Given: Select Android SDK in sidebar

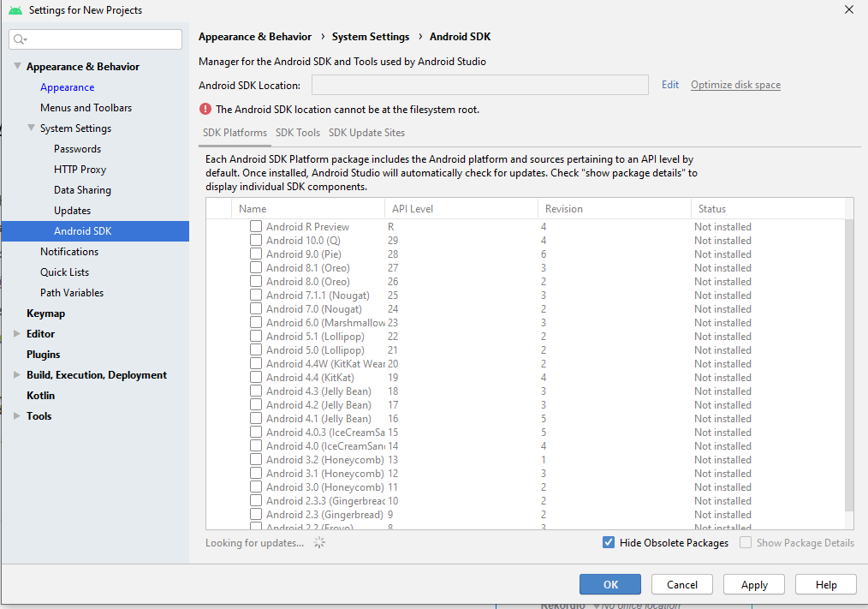Looking at the screenshot, I should [x=95, y=231].
